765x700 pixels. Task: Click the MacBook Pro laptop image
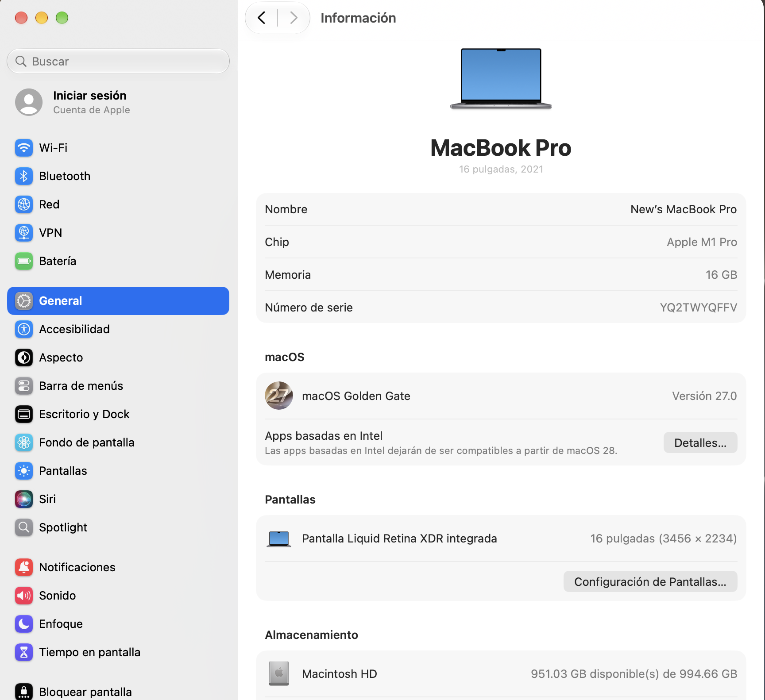[x=501, y=79]
